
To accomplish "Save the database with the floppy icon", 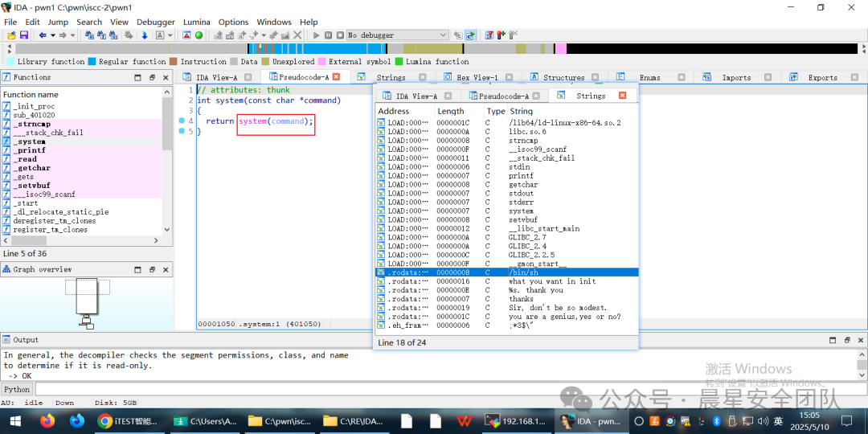I will tap(24, 35).
